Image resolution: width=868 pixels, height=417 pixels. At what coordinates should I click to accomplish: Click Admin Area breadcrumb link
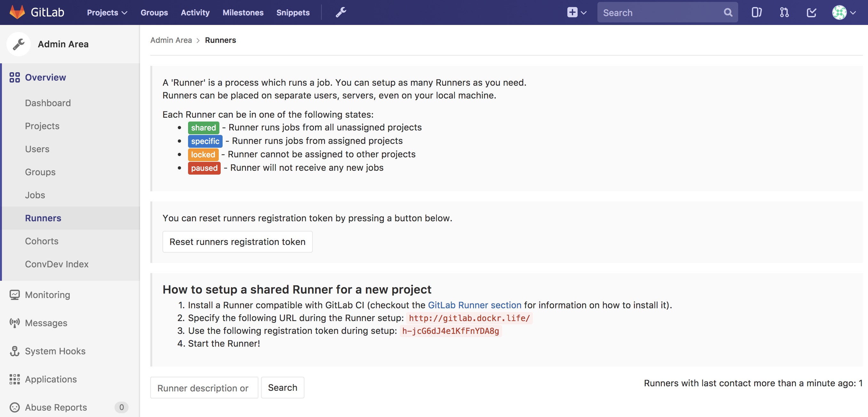coord(171,40)
